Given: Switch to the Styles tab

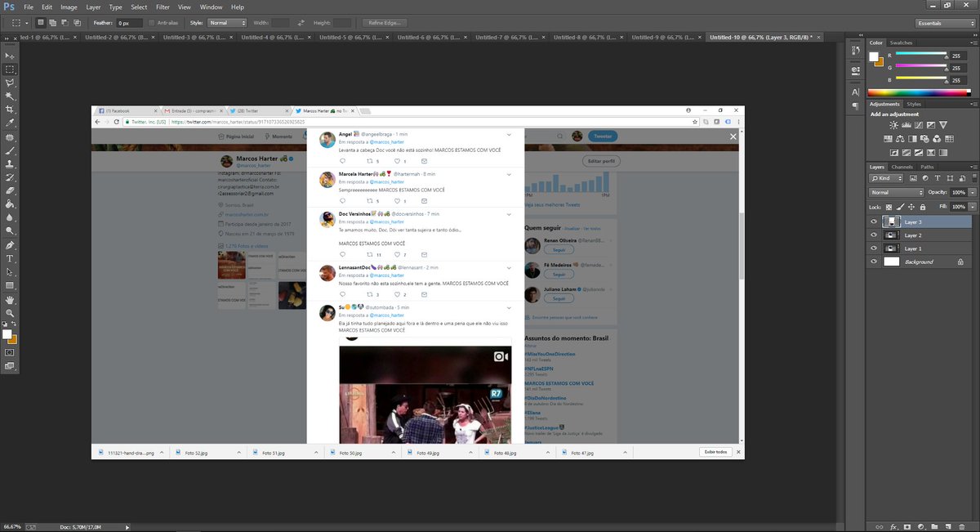Looking at the screenshot, I should 914,104.
